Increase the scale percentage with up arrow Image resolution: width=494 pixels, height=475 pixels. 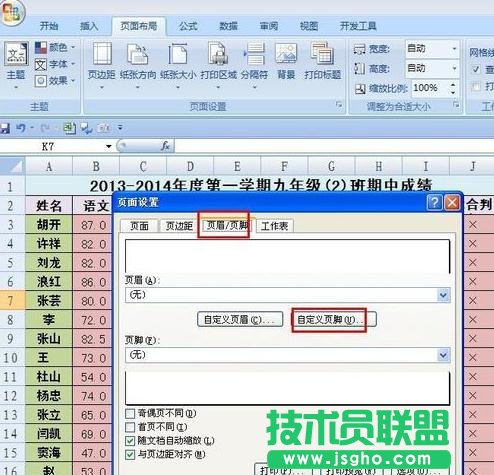pyautogui.click(x=453, y=85)
